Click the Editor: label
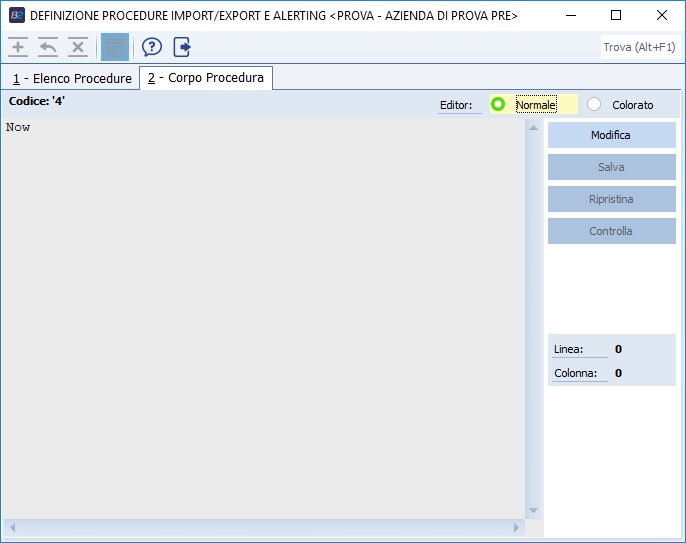Viewport: 686px width, 543px height. click(x=456, y=105)
